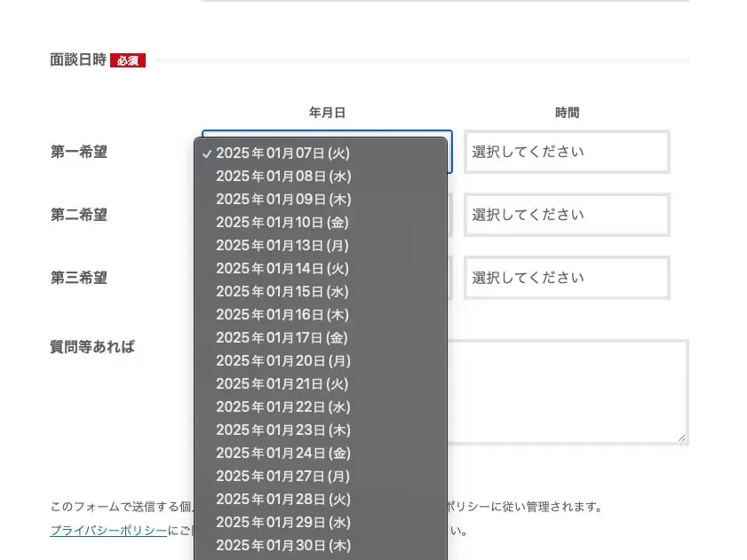Choose 2025年01月09日 (木) from list

coord(321,200)
